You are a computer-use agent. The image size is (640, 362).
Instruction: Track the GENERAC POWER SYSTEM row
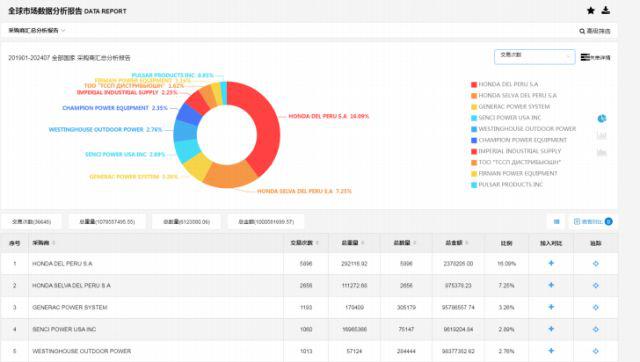tap(596, 307)
